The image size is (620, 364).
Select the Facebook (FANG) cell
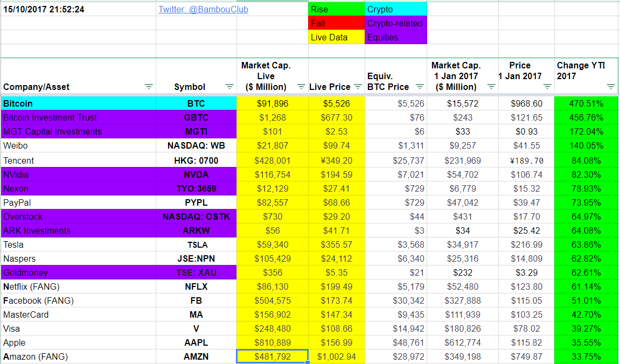[x=78, y=301]
